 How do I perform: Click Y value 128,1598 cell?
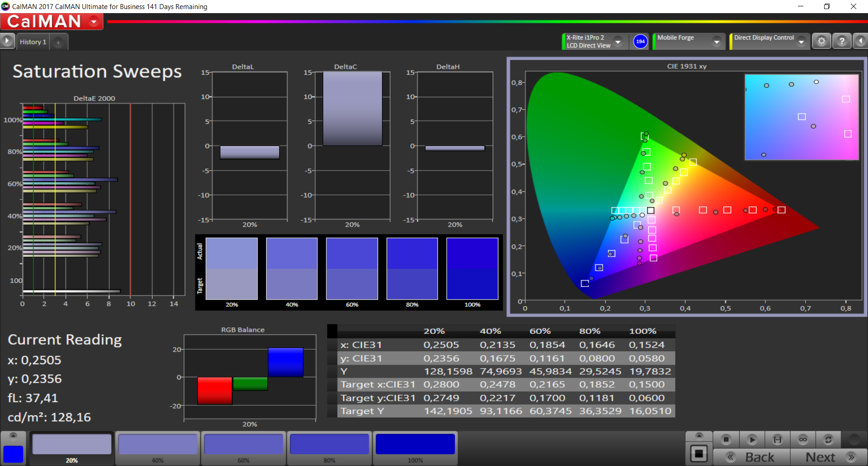[x=448, y=371]
